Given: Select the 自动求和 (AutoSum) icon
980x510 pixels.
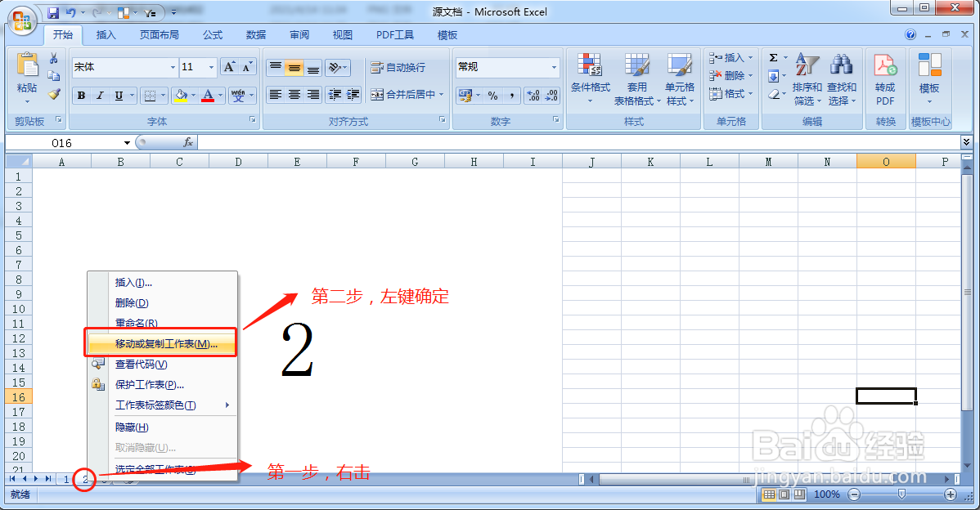Looking at the screenshot, I should 772,57.
